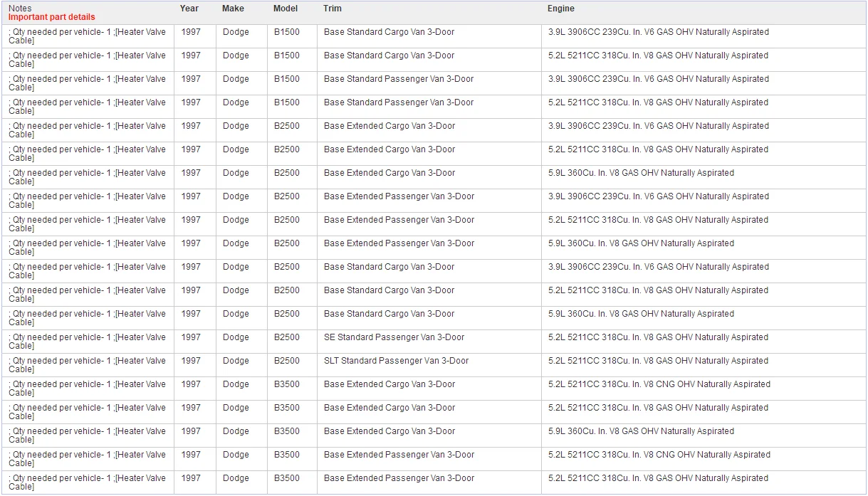Click the Model column header
Viewport: 868px width, 496px height.
pyautogui.click(x=286, y=9)
